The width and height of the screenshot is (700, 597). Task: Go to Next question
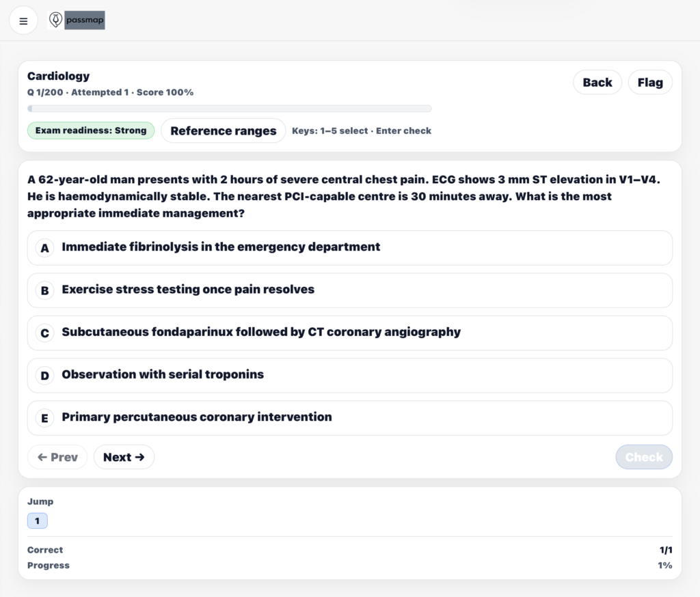click(124, 457)
